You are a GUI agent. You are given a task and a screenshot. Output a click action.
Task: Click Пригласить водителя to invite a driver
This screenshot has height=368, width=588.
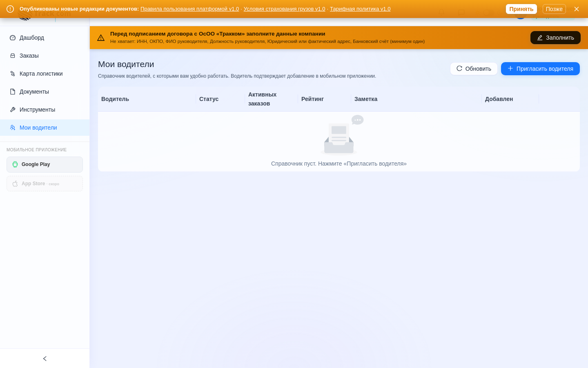click(540, 69)
